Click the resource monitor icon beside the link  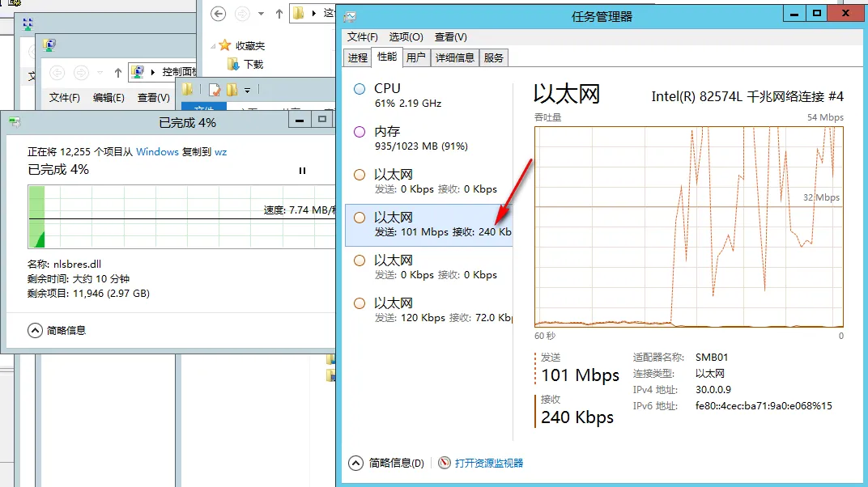point(444,463)
